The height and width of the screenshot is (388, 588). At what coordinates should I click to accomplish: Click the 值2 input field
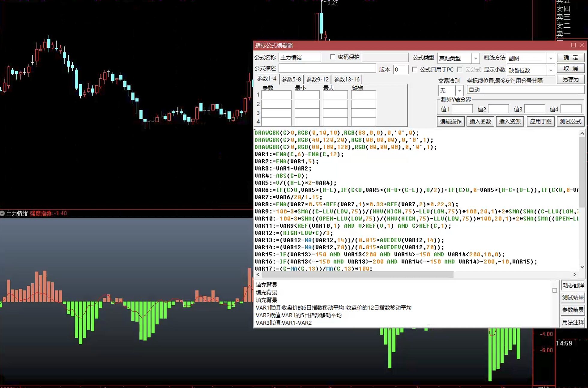[x=498, y=109]
